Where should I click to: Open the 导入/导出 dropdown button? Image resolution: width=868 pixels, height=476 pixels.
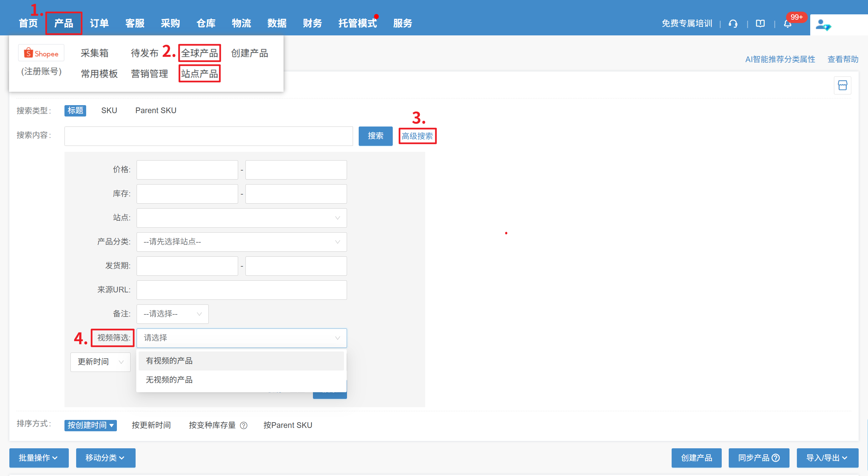827,458
